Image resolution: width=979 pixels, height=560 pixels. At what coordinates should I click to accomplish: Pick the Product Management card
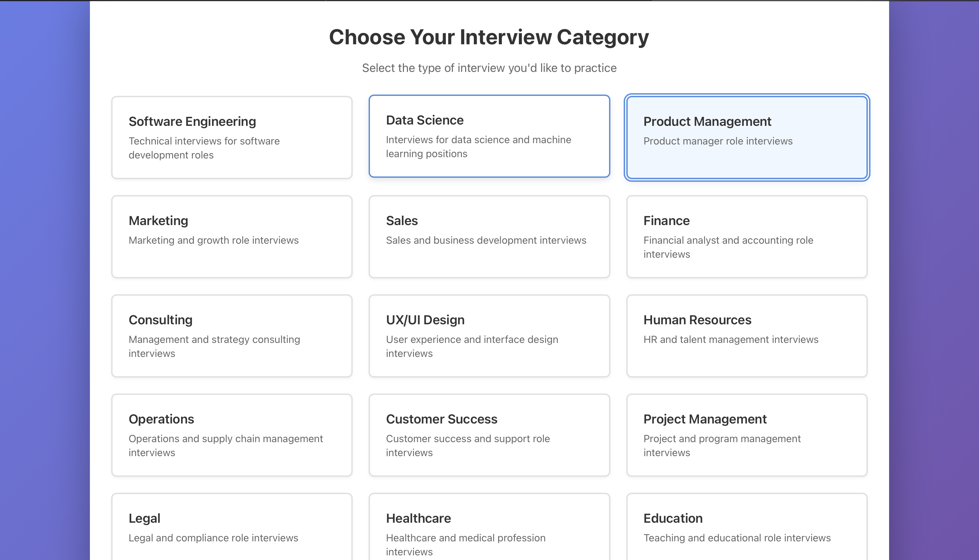[x=746, y=137]
